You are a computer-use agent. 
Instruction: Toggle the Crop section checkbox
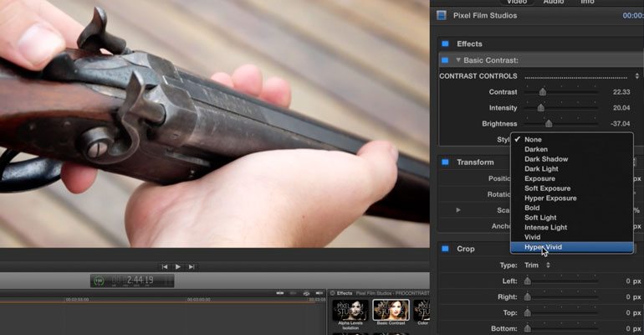[x=445, y=249]
